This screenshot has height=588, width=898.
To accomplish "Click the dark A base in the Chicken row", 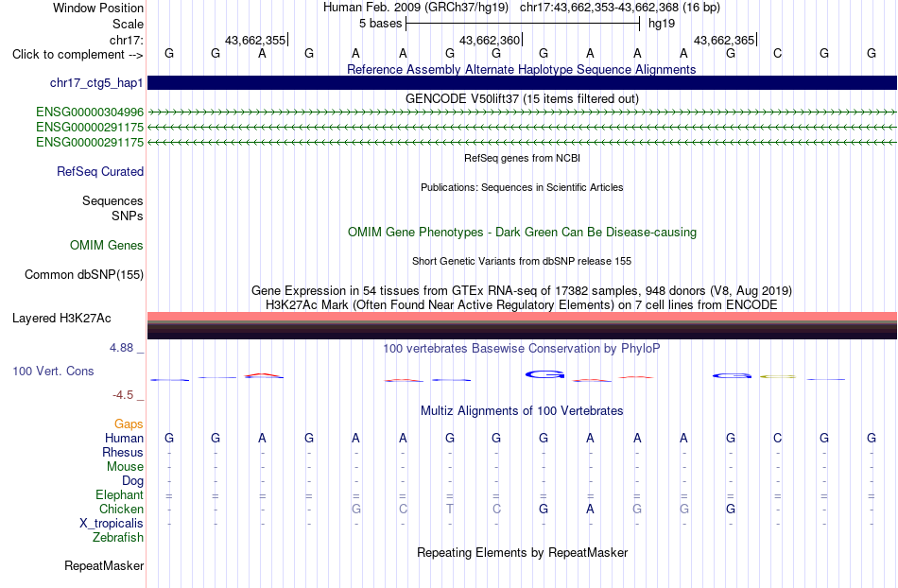I will tap(590, 509).
